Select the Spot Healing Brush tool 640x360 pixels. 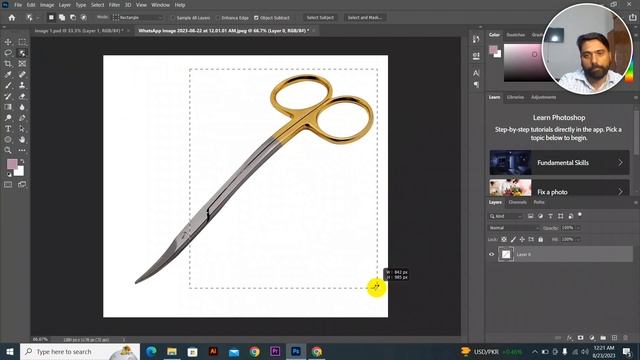(x=22, y=74)
